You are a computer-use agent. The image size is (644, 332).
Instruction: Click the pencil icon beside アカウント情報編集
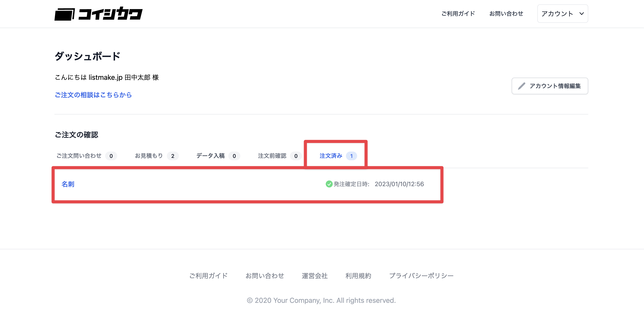[x=522, y=86]
